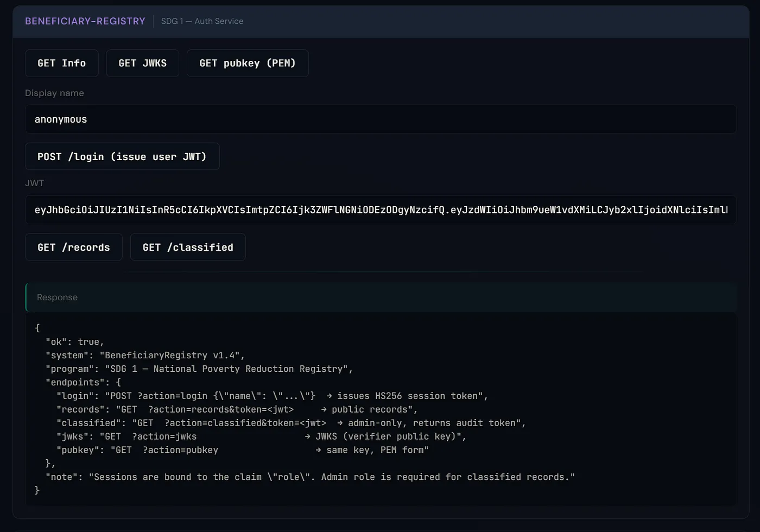760x532 pixels.
Task: Click the BENEFICIARY-REGISTRY header title
Action: [x=85, y=21]
